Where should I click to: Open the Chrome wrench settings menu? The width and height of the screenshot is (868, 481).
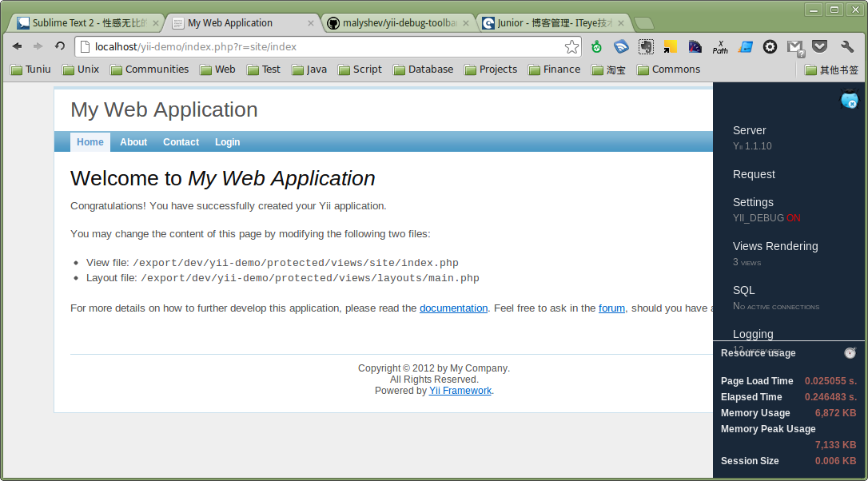[847, 47]
